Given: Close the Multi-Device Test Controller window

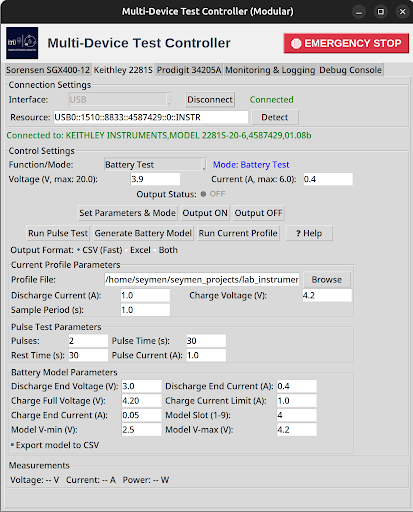Looking at the screenshot, I should [402, 12].
